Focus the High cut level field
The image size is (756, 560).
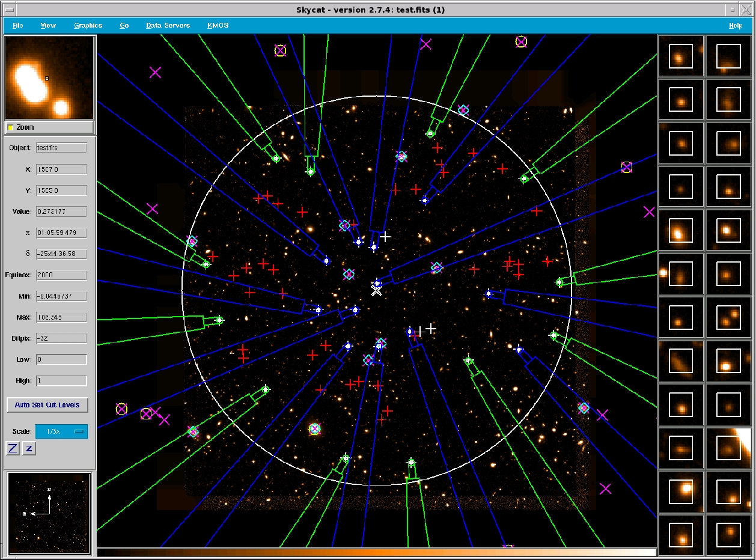tap(61, 380)
